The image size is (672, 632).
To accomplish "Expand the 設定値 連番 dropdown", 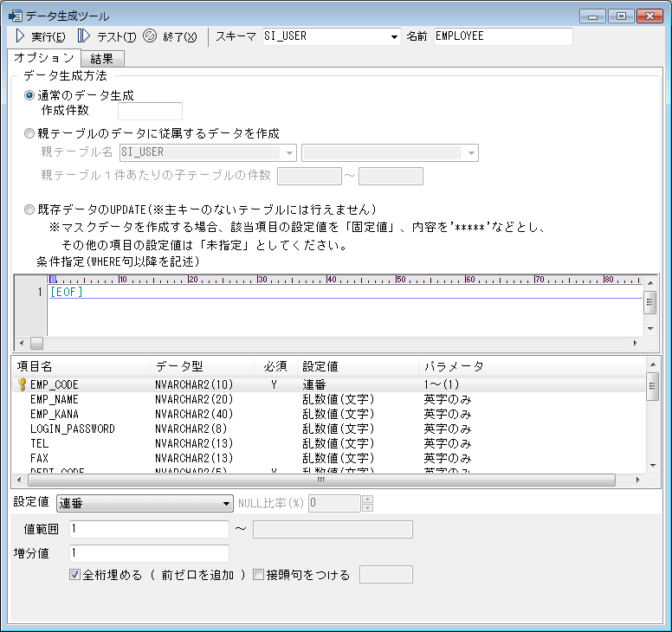I will pyautogui.click(x=221, y=503).
